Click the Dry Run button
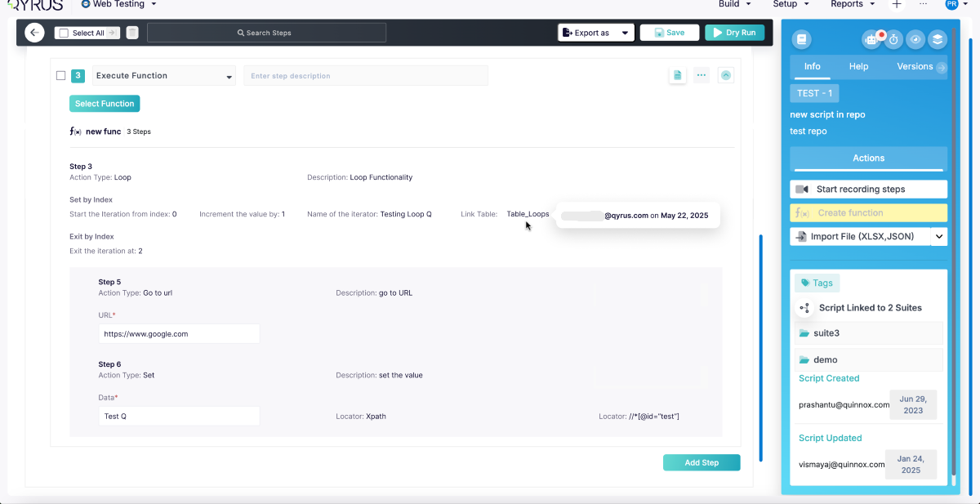The width and height of the screenshot is (980, 504). tap(736, 33)
